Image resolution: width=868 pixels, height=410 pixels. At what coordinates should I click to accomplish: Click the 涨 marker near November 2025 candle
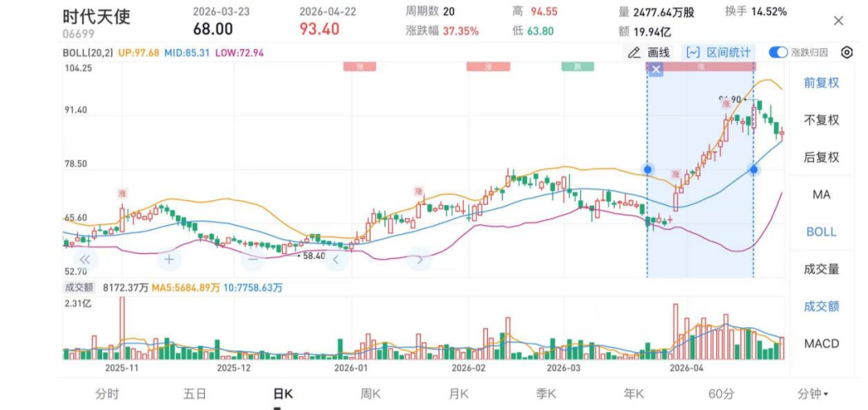click(x=122, y=194)
